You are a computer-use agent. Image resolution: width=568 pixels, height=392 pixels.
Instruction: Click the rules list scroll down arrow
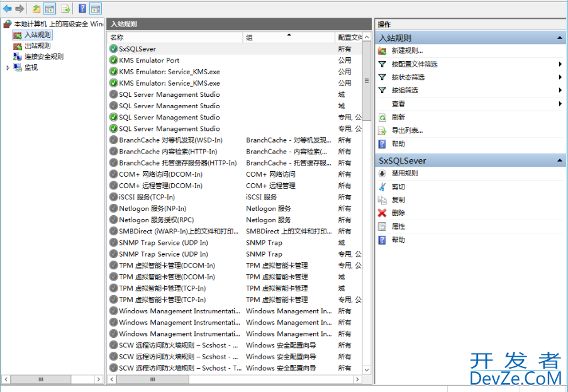click(x=367, y=370)
